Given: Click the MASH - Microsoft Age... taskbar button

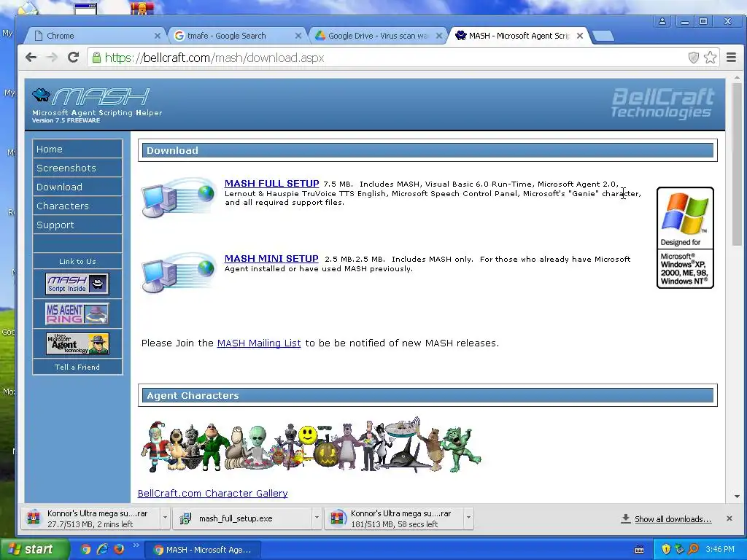Looking at the screenshot, I should click(202, 550).
